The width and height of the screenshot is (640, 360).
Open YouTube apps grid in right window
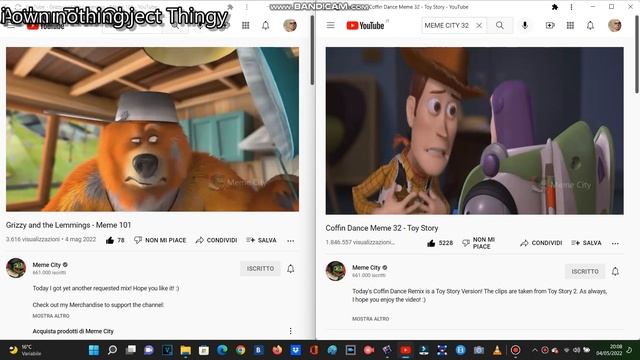click(x=570, y=25)
